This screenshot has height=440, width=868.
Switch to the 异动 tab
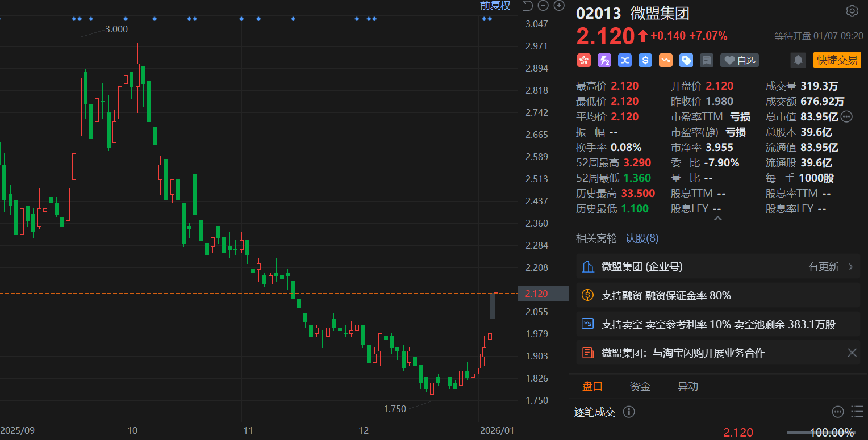pyautogui.click(x=688, y=387)
